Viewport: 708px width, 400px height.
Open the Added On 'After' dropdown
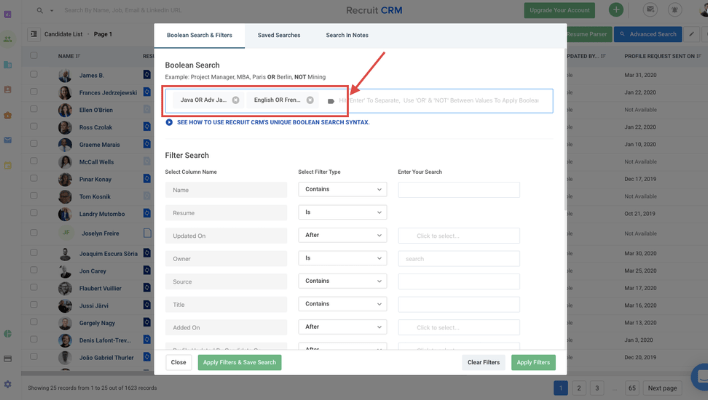pyautogui.click(x=342, y=327)
